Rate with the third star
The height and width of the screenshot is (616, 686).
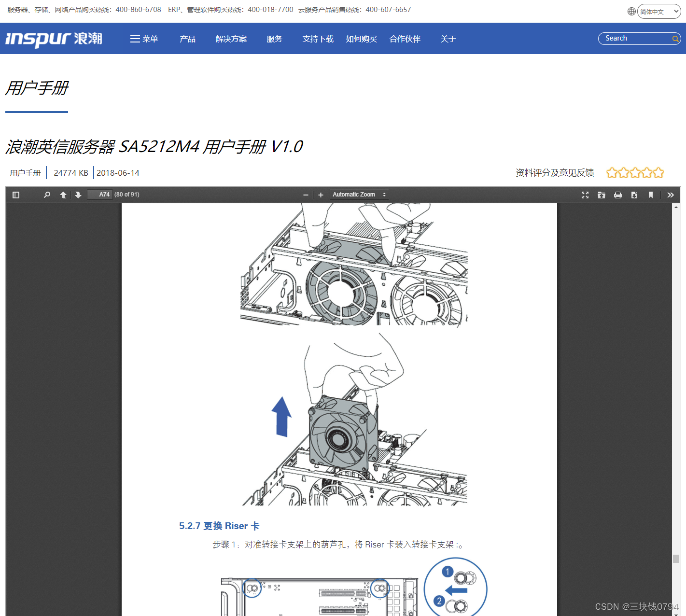[x=635, y=173]
